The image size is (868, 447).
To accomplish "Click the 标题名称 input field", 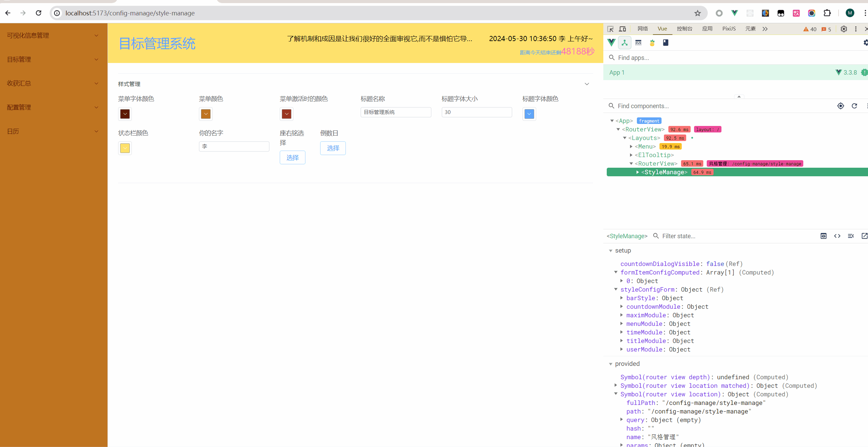I will click(x=395, y=112).
